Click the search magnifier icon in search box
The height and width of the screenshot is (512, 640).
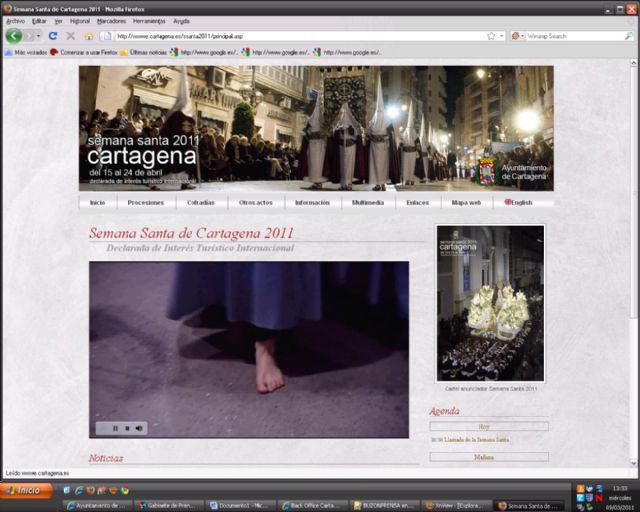[628, 36]
